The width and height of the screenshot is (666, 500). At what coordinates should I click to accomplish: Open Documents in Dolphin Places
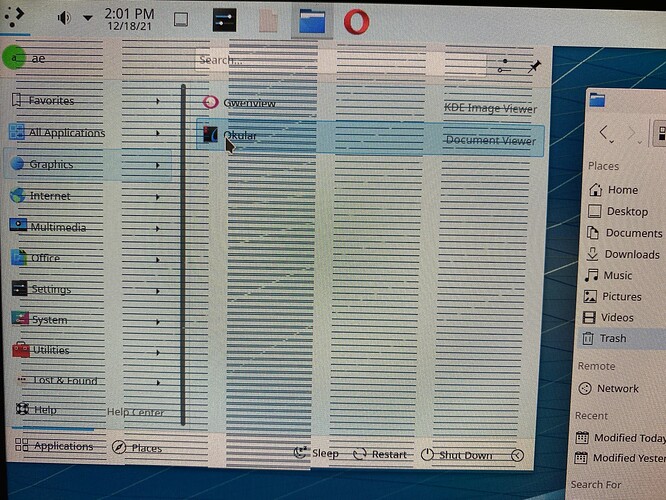click(x=624, y=233)
